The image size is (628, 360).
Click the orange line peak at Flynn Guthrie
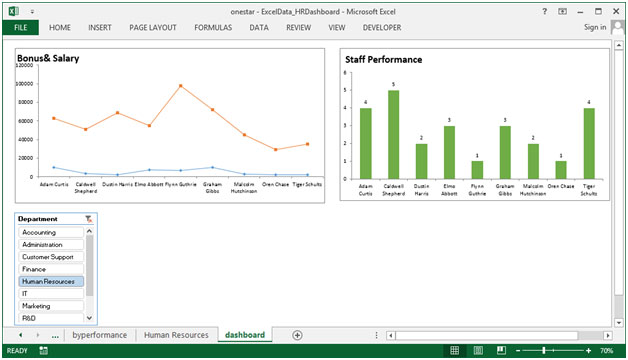tap(181, 86)
